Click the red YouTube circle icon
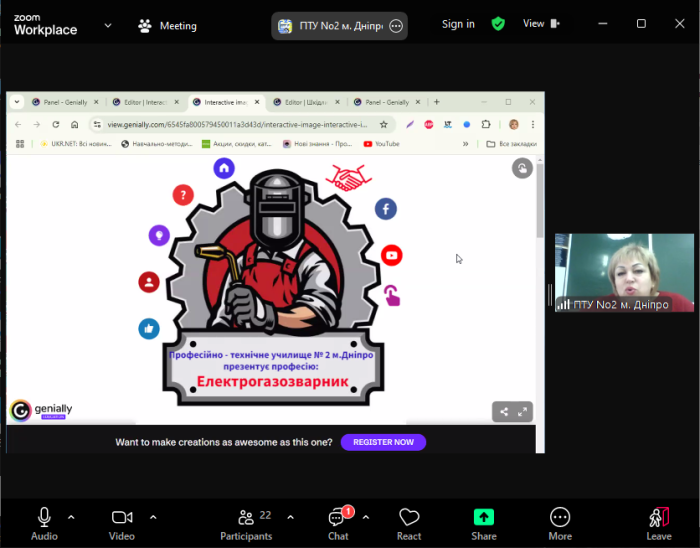Screen dimensions: 700x548 [x=391, y=256]
